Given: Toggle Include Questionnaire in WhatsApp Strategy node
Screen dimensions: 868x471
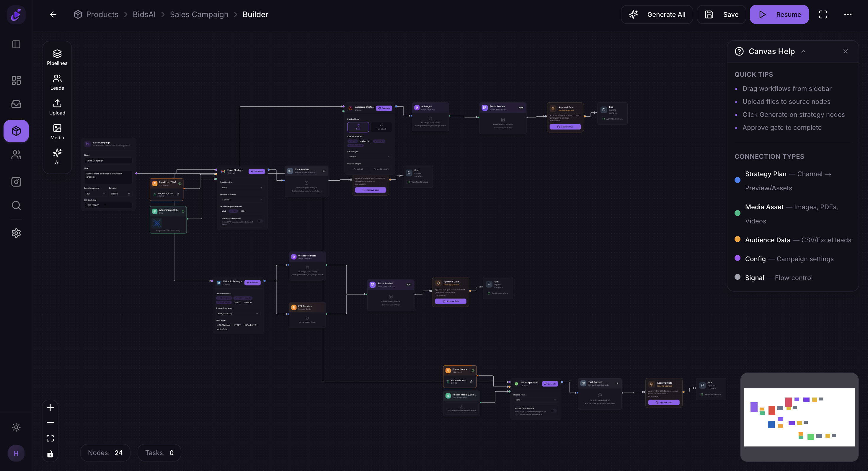Looking at the screenshot, I should [554, 411].
